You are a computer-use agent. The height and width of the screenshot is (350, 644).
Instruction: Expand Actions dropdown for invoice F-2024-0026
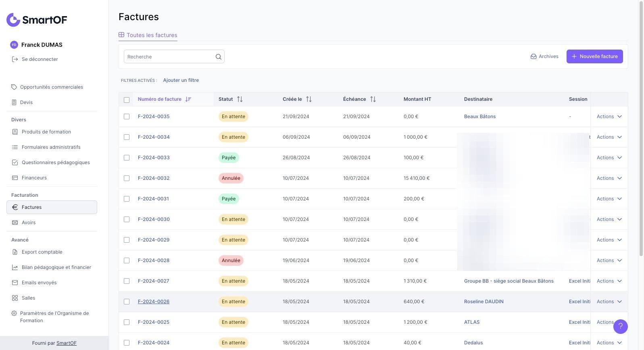point(609,302)
